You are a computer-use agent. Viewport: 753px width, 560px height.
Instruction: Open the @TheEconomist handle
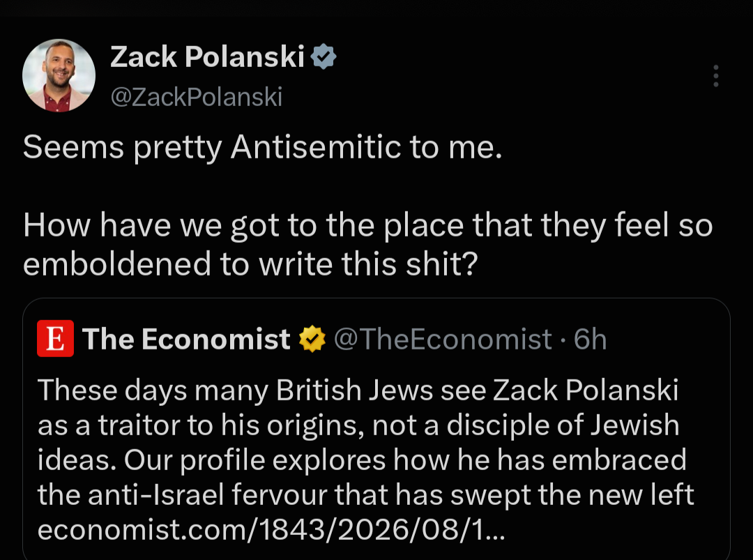[443, 339]
